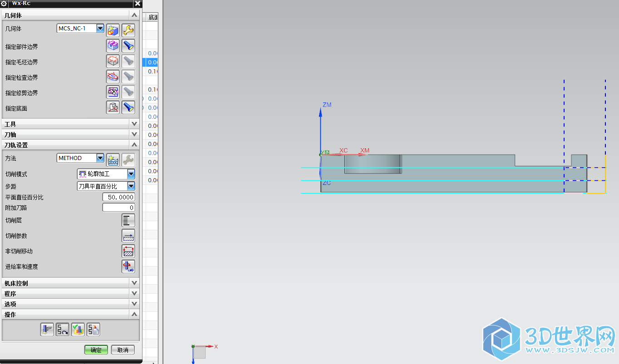
Task: Click the edit method wrench icon
Action: pos(128,160)
